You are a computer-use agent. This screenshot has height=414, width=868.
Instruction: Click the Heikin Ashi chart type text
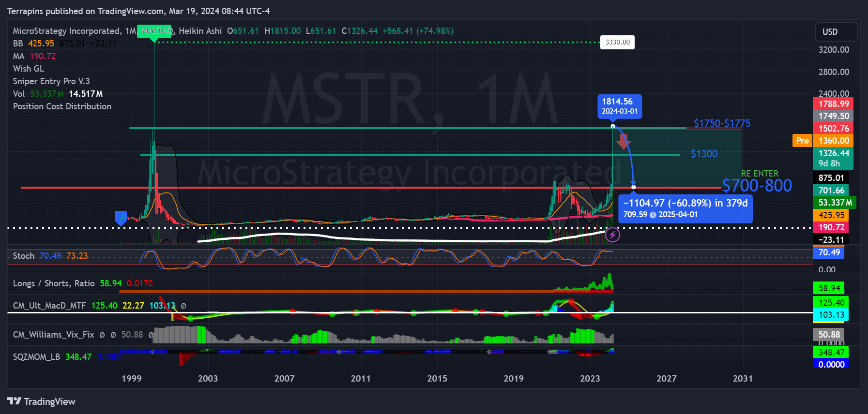(200, 31)
